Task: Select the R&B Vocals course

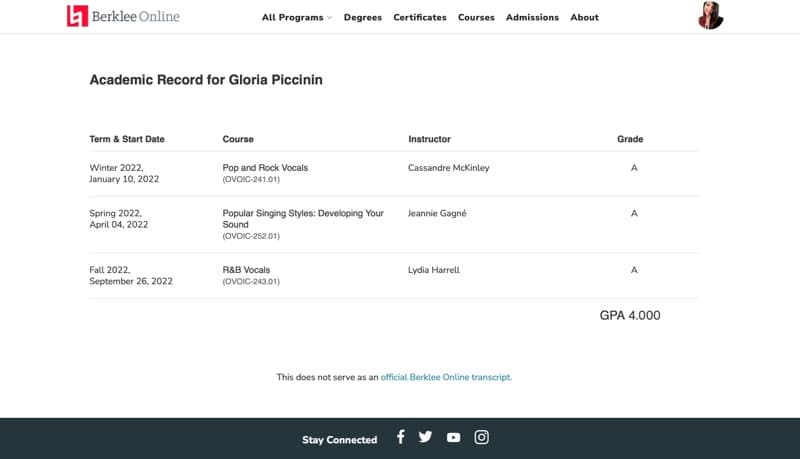Action: 246,270
